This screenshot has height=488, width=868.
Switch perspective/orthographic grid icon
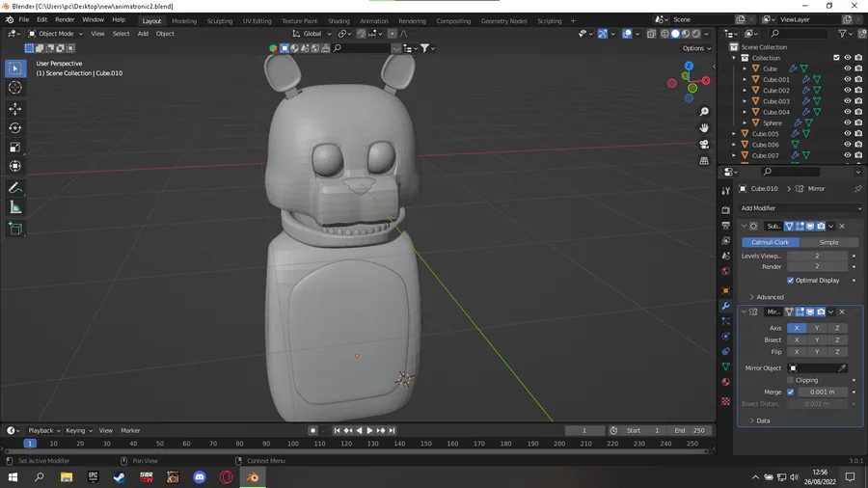tap(704, 161)
